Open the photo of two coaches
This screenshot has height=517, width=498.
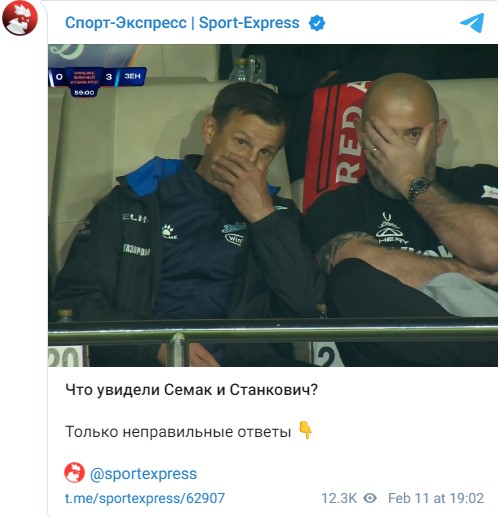click(273, 205)
